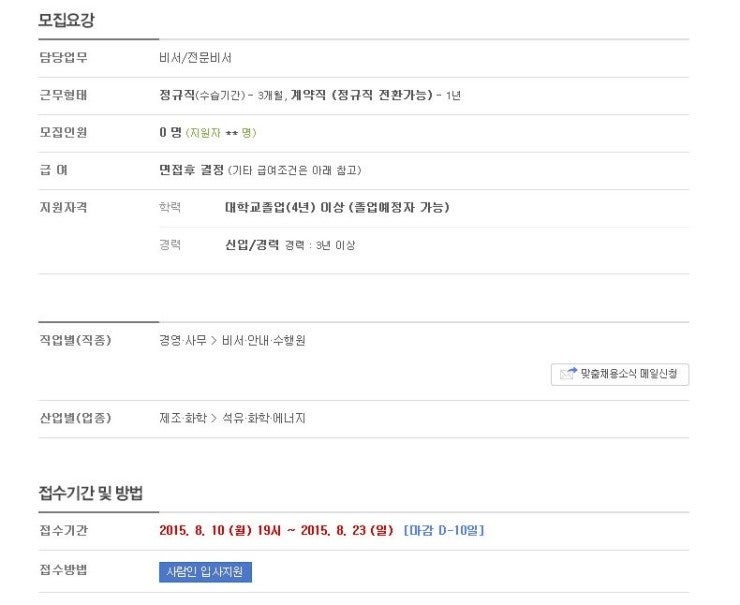The height and width of the screenshot is (605, 740).
Task: Click the 비서/전문비서 duty text
Action: [x=195, y=58]
